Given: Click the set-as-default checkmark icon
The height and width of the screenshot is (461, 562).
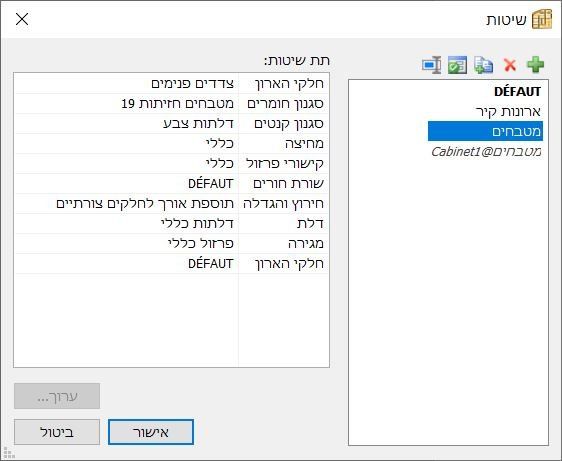Looking at the screenshot, I should (x=457, y=65).
